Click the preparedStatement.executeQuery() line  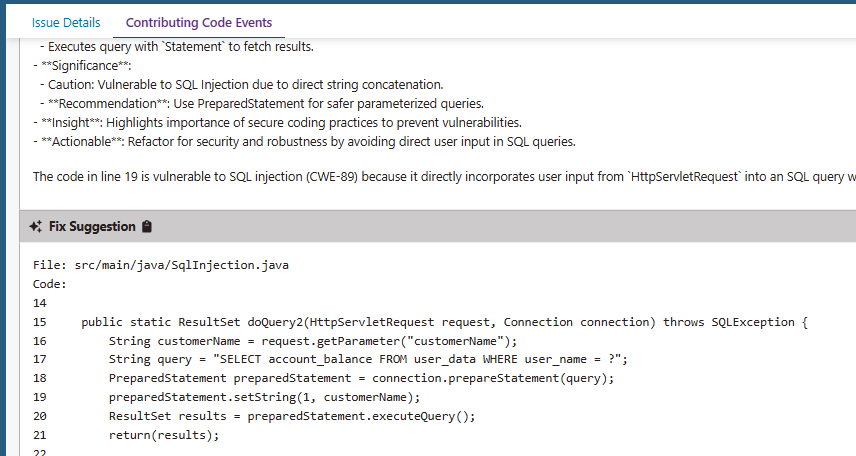[292, 417]
